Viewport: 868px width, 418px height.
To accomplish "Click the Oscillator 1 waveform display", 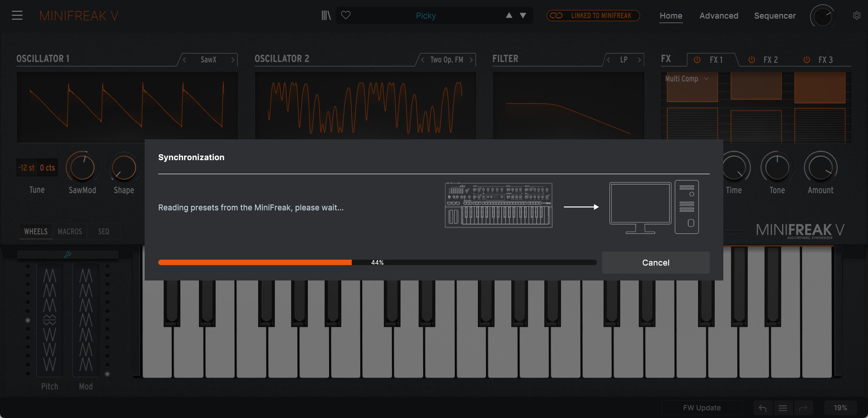I will pyautogui.click(x=127, y=105).
